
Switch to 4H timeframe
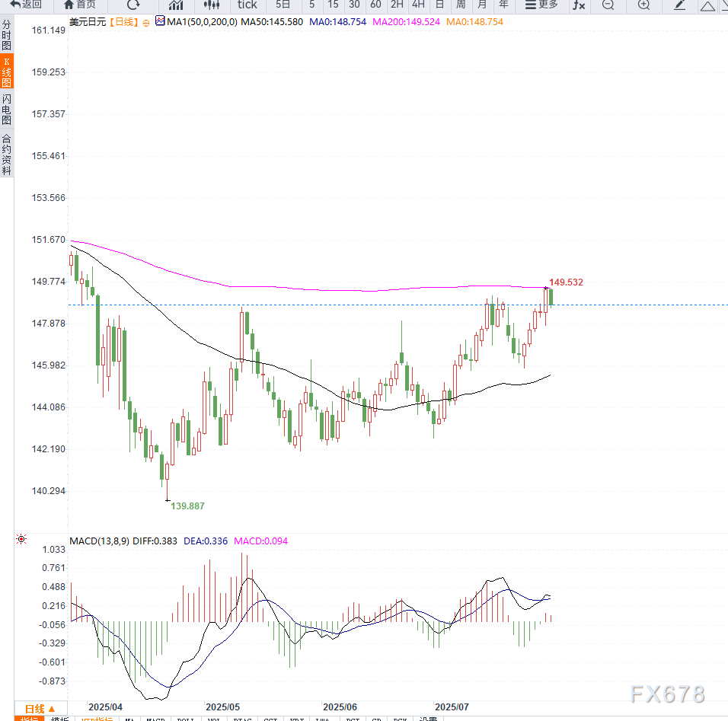[418, 5]
